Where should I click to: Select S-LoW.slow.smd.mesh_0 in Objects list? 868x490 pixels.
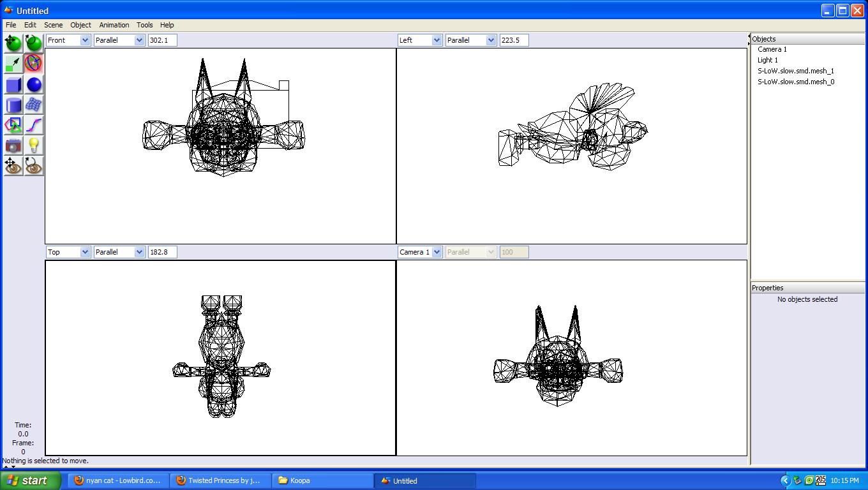click(795, 82)
